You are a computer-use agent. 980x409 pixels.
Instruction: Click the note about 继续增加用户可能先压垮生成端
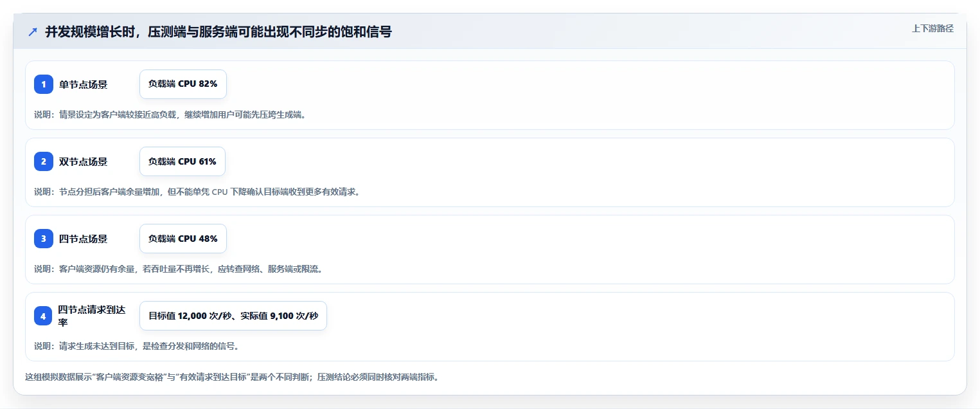click(x=170, y=114)
